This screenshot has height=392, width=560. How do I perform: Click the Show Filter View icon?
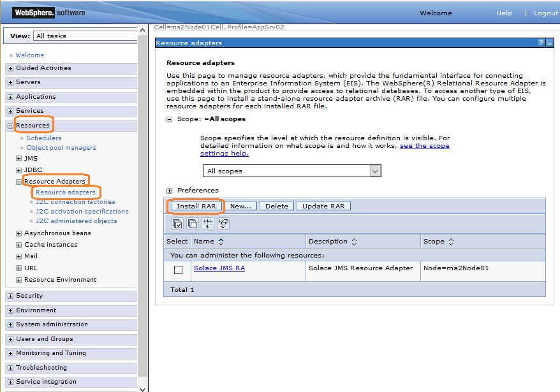tap(208, 224)
